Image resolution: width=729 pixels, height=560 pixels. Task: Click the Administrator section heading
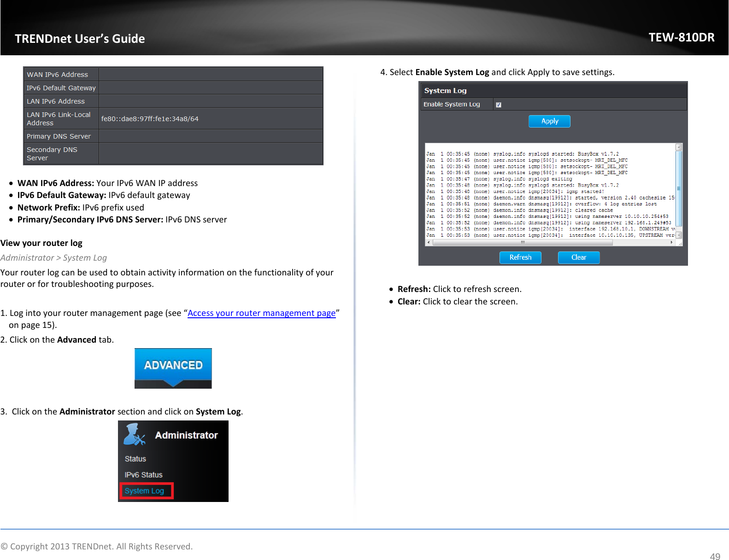[x=186, y=435]
